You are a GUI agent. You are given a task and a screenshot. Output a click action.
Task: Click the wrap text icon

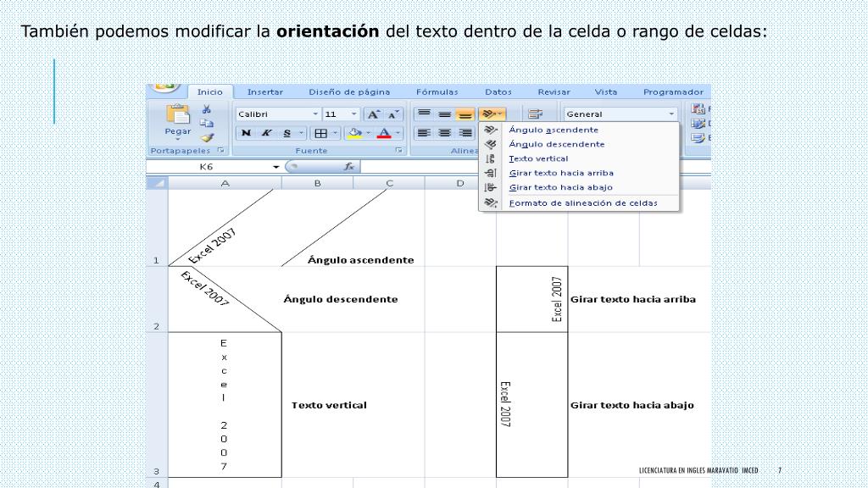tap(535, 114)
